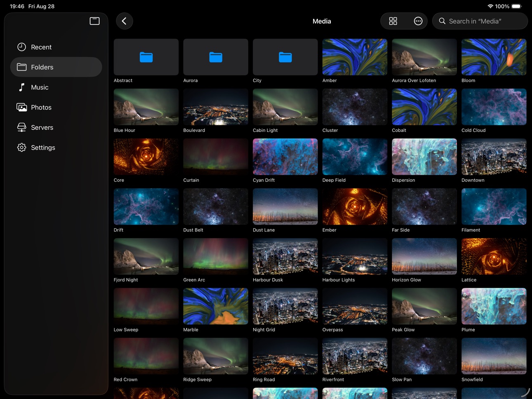Screen dimensions: 532x399
Task: Click the Settings gear icon
Action: [22, 148]
